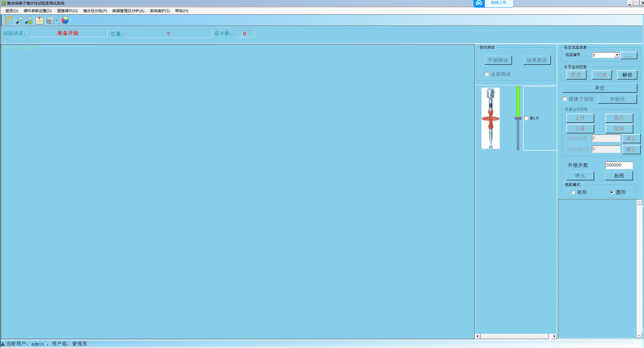Viewport: 644px width, 348px height.
Task: Expand the 试品编号 dropdown list
Action: [617, 55]
